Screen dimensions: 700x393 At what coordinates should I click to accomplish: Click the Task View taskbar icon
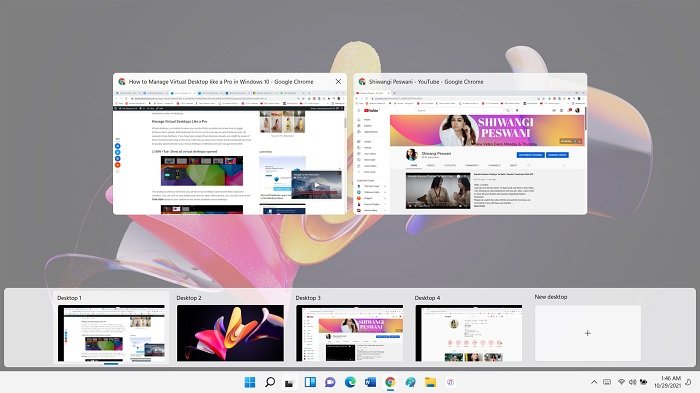pyautogui.click(x=289, y=382)
